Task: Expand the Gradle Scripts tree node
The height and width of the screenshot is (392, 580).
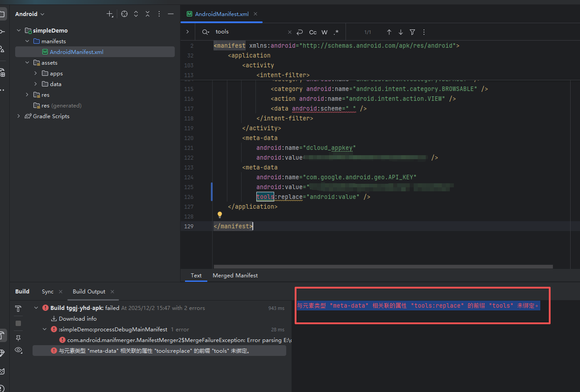Action: tap(19, 116)
